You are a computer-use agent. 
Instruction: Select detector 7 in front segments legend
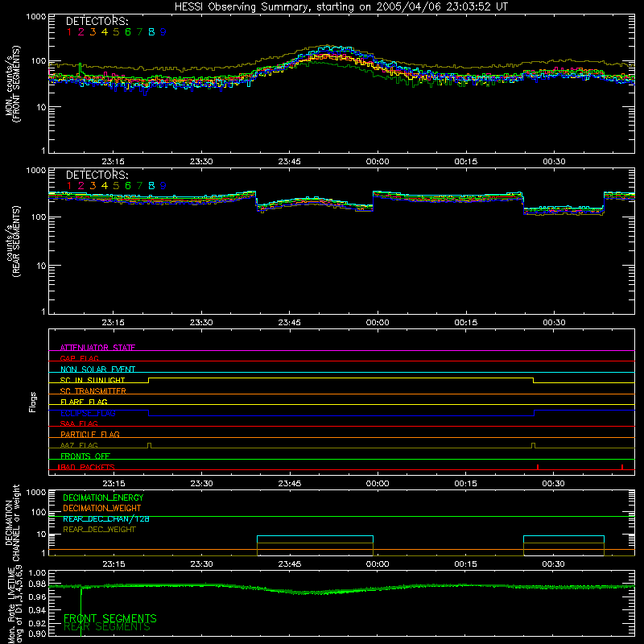pos(139,32)
